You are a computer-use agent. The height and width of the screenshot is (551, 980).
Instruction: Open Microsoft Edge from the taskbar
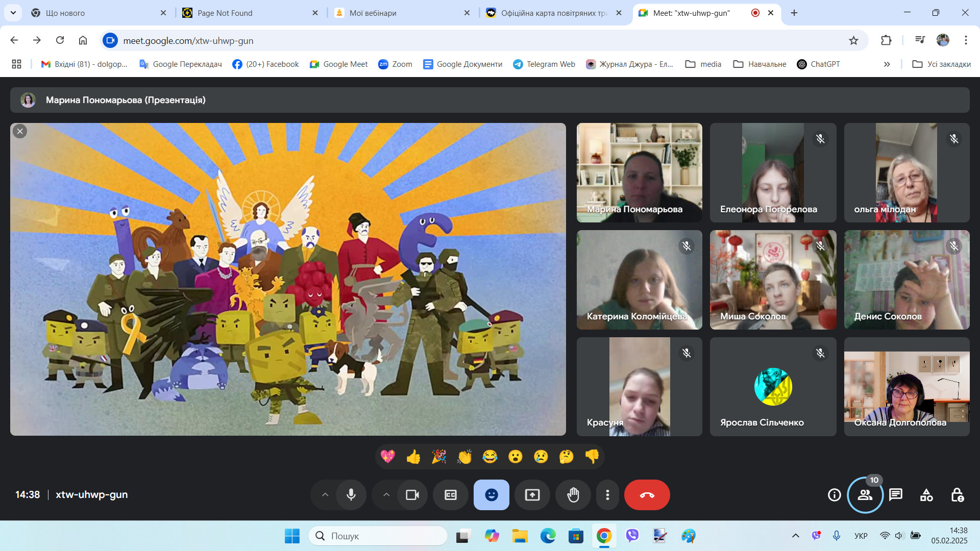pyautogui.click(x=548, y=536)
